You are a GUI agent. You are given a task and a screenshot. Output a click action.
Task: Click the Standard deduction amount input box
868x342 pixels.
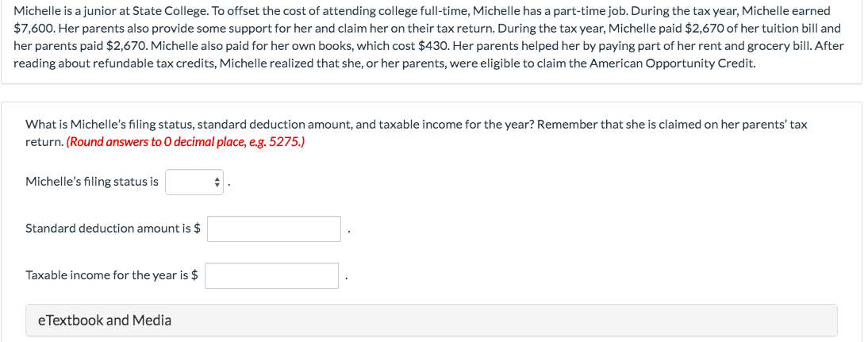(x=275, y=229)
